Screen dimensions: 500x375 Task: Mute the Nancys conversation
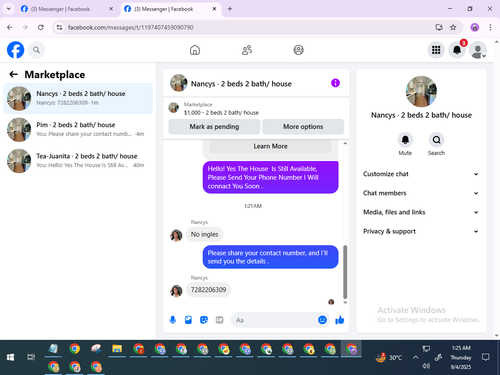pos(405,140)
